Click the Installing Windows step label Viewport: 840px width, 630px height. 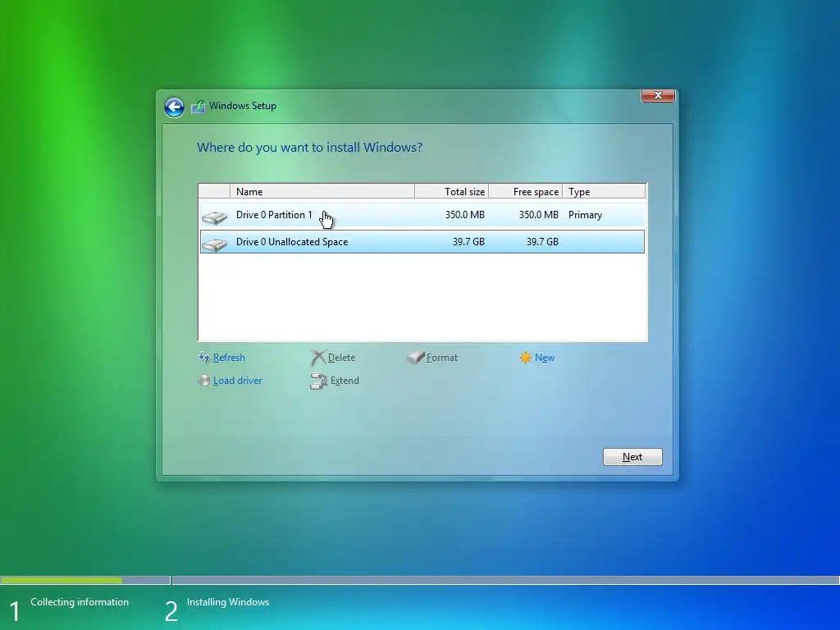click(228, 602)
